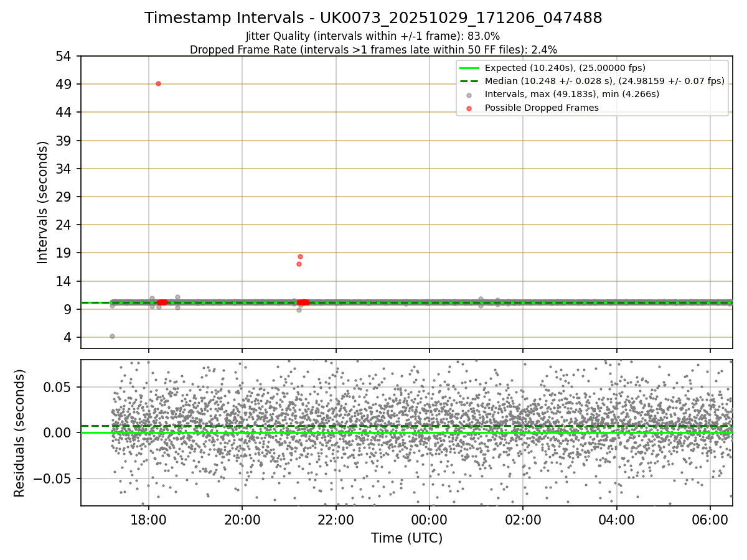Click the red dropped-frame point near 49 seconds
747x560 pixels.
[158, 83]
